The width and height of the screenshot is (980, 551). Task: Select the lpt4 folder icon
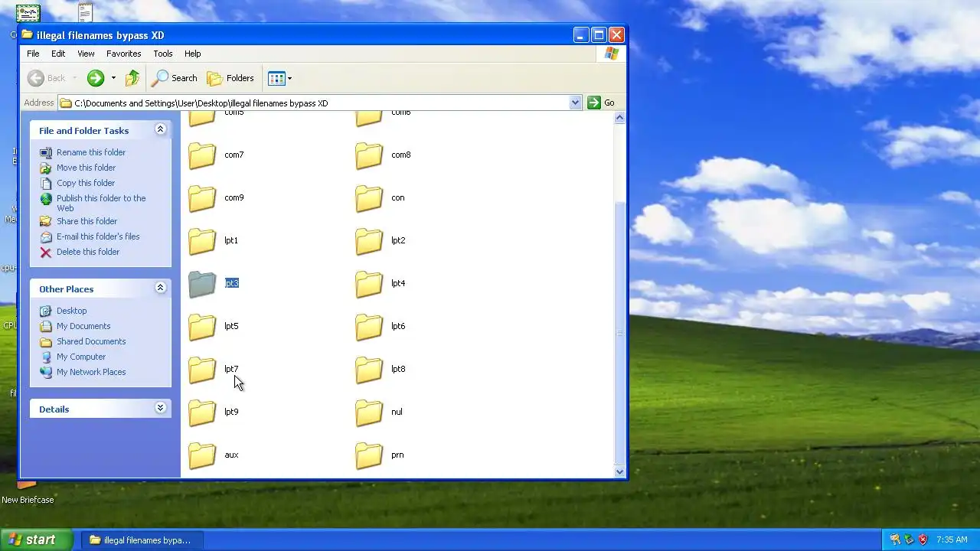click(x=369, y=283)
